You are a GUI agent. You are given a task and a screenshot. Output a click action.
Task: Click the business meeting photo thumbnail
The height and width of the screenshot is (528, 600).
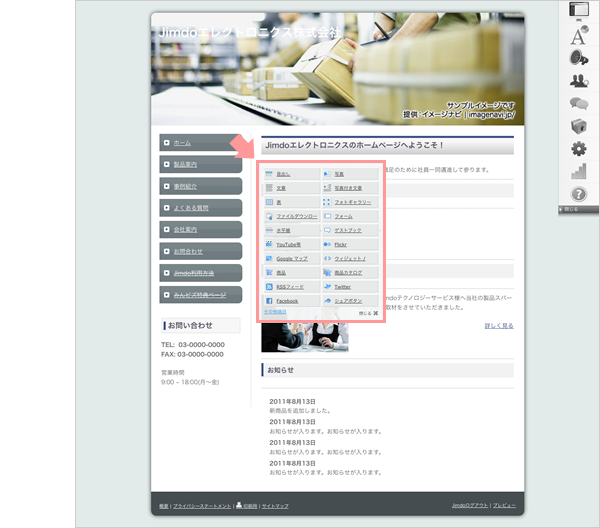[x=305, y=337]
